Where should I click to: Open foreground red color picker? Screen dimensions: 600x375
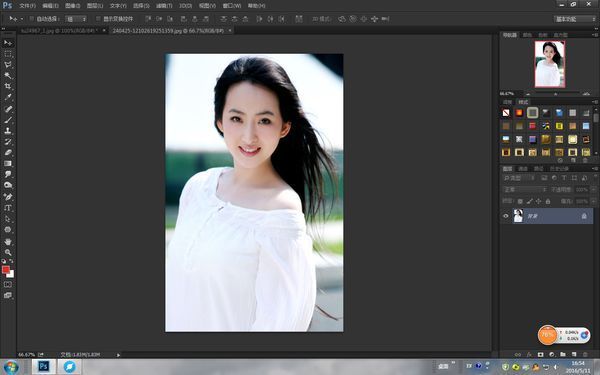coord(5,269)
